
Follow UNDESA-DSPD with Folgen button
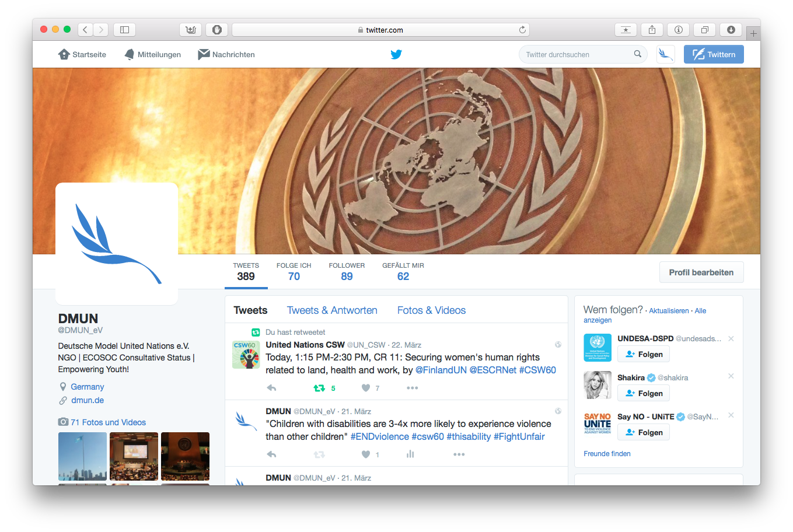point(644,354)
